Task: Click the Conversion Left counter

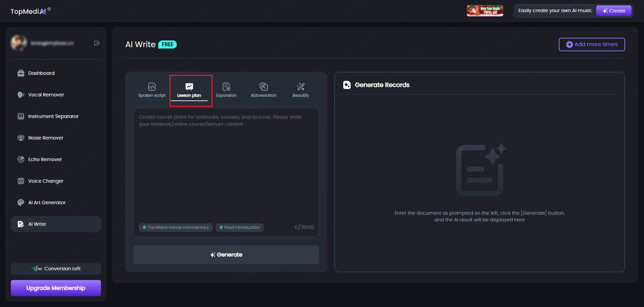Action: 56,269
